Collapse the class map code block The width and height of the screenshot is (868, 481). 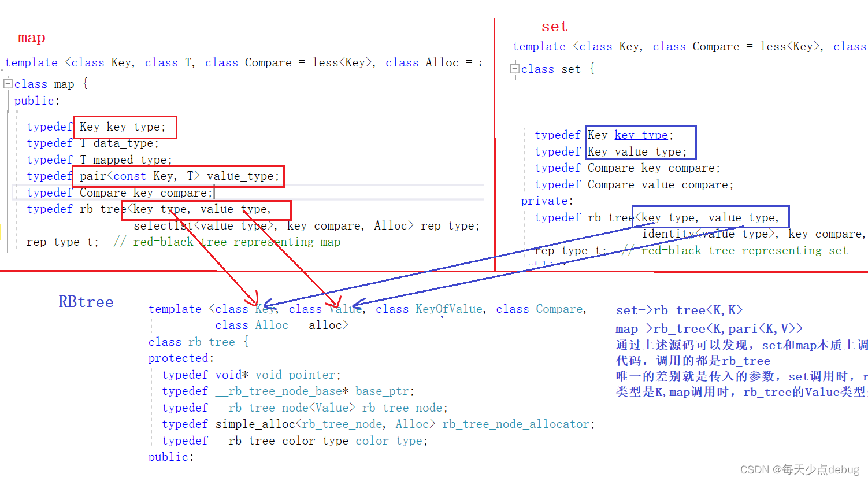[8, 84]
